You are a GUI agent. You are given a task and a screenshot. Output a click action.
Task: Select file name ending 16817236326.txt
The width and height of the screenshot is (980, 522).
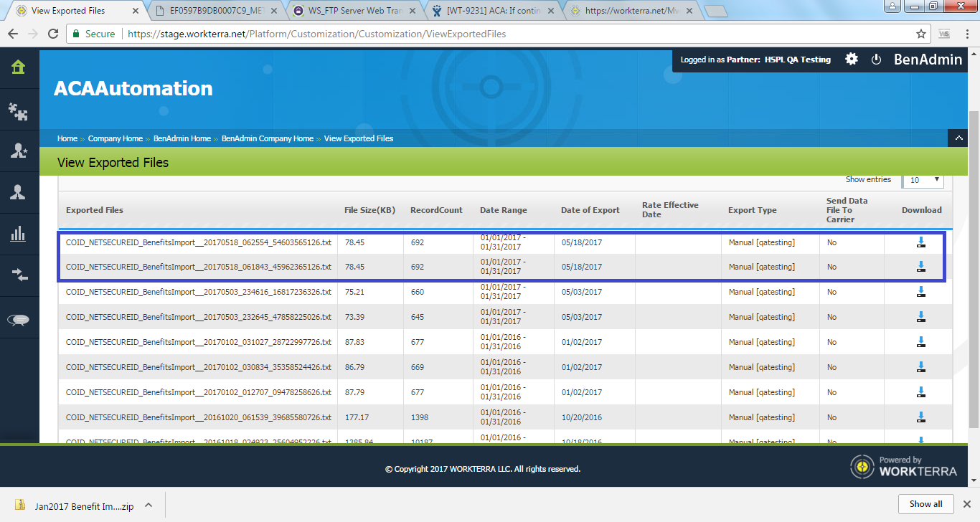pos(199,292)
